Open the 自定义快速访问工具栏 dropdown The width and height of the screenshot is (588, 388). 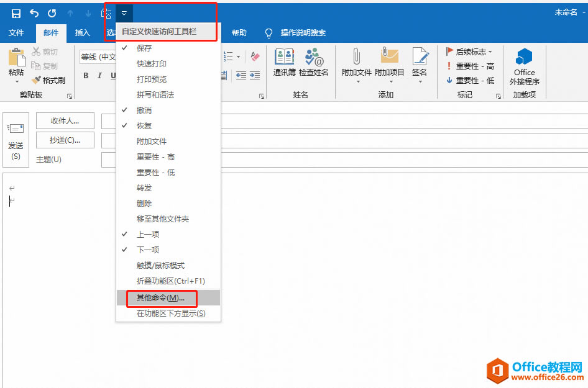point(124,12)
